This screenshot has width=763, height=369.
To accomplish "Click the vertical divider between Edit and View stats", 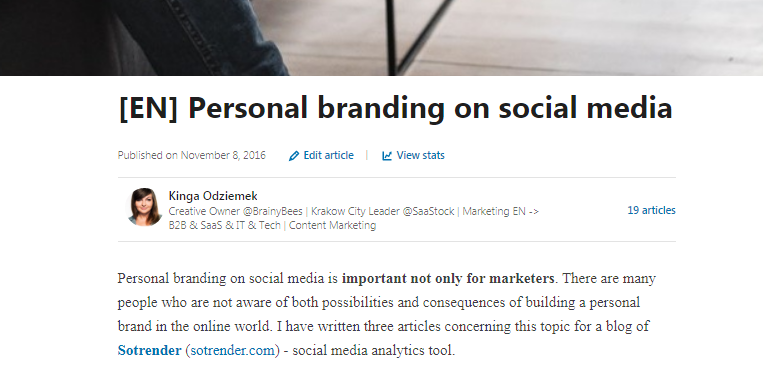I will coord(367,155).
